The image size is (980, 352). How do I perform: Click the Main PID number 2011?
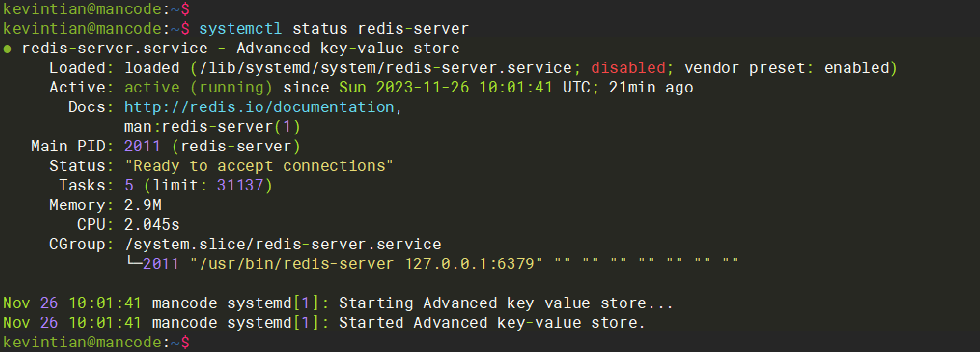click(143, 147)
